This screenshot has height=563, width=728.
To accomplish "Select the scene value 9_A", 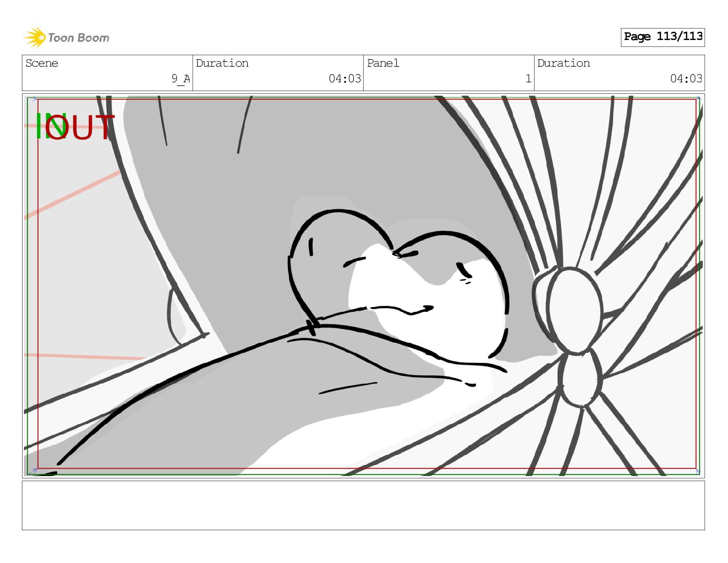I will pyautogui.click(x=181, y=79).
